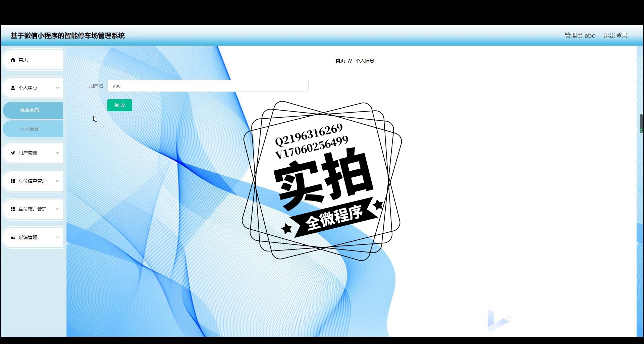Click the 用户名 field label
This screenshot has height=344, width=644.
pos(96,86)
